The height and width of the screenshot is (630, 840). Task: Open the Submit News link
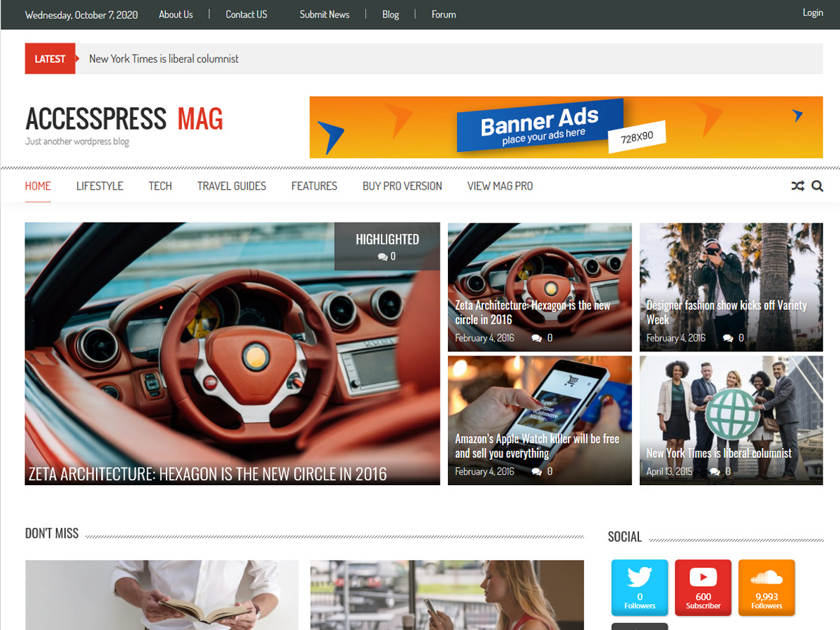point(324,15)
